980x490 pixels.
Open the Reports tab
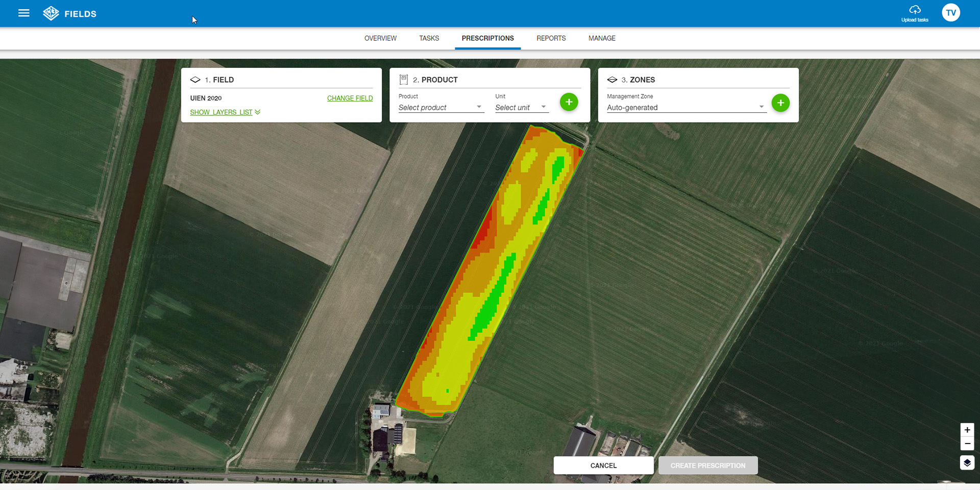(551, 38)
